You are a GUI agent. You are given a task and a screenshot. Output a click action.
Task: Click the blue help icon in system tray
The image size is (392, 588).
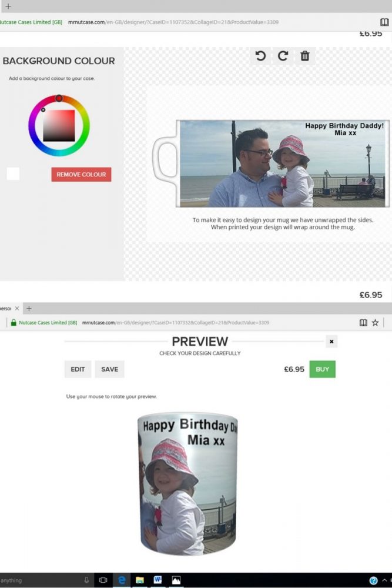pos(373,580)
